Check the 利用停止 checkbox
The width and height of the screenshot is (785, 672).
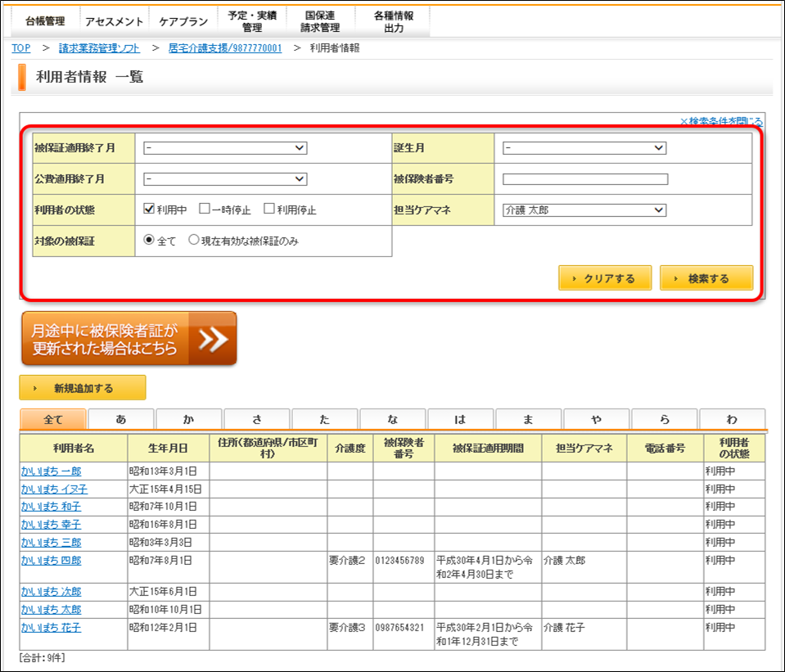click(x=268, y=209)
